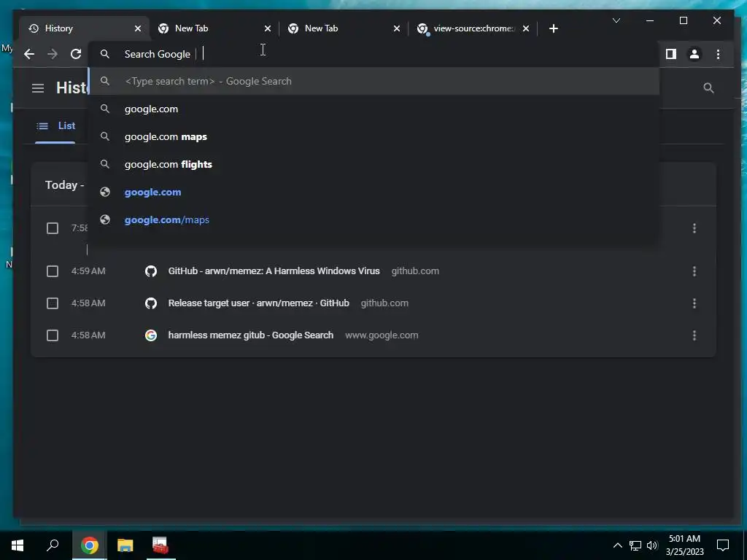
Task: Switch to the first New Tab
Action: pyautogui.click(x=214, y=28)
